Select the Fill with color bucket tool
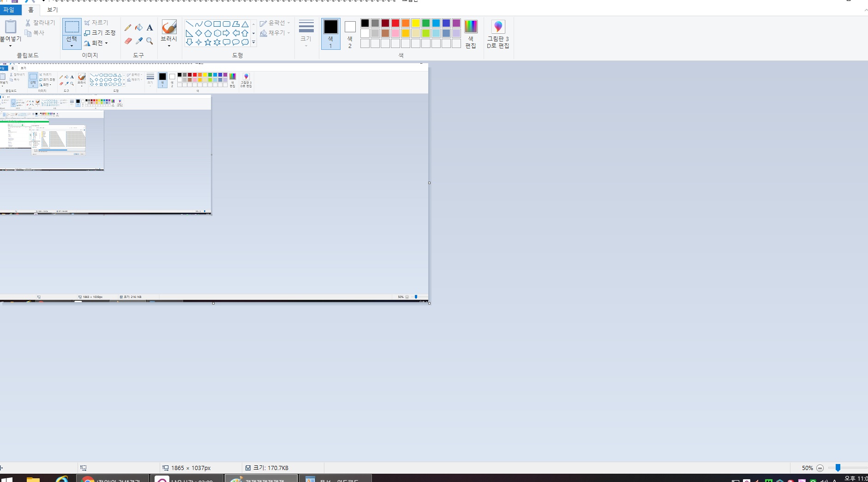Viewport: 868px width, 482px height. pyautogui.click(x=139, y=28)
